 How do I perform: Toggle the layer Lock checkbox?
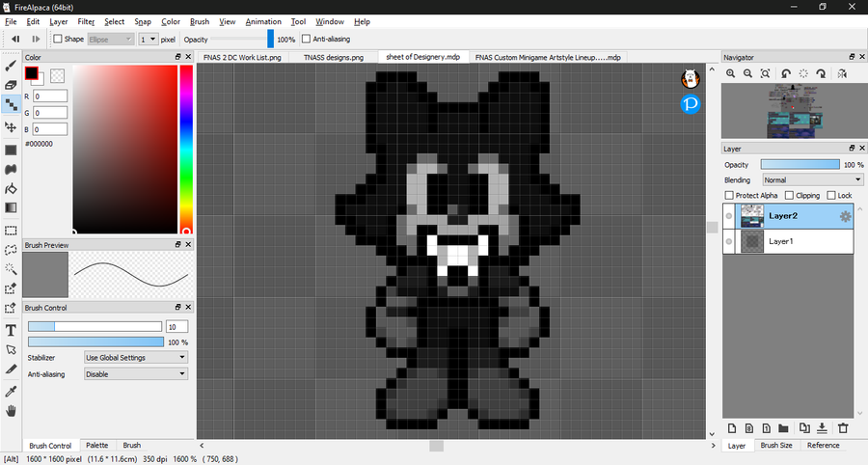point(831,196)
